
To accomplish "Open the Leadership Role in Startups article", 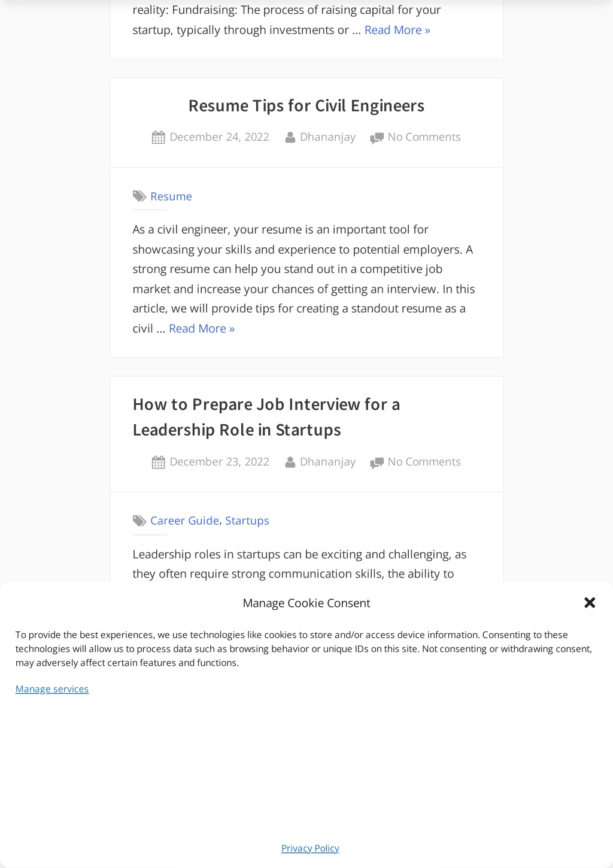I will coord(266,417).
